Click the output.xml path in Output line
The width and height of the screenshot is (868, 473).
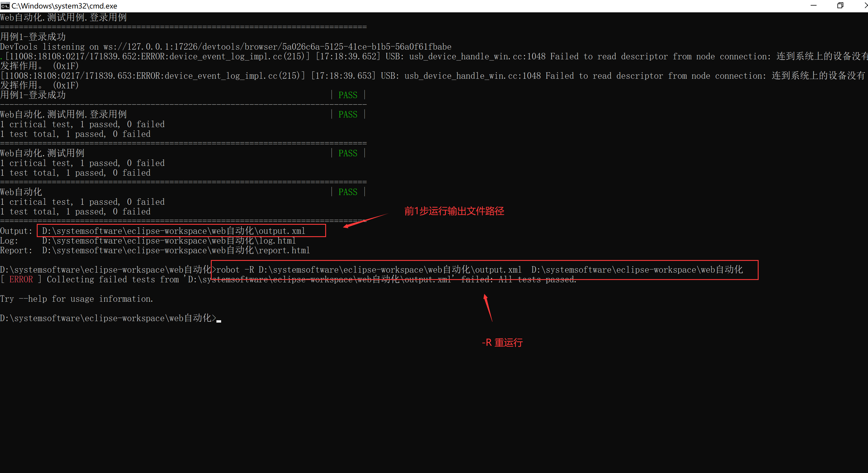(x=173, y=231)
